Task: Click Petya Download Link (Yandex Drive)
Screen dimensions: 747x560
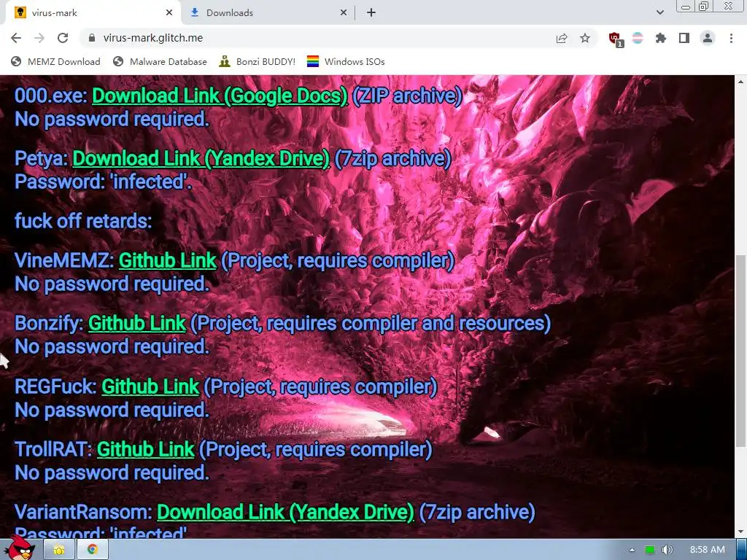Action: pyautogui.click(x=201, y=158)
